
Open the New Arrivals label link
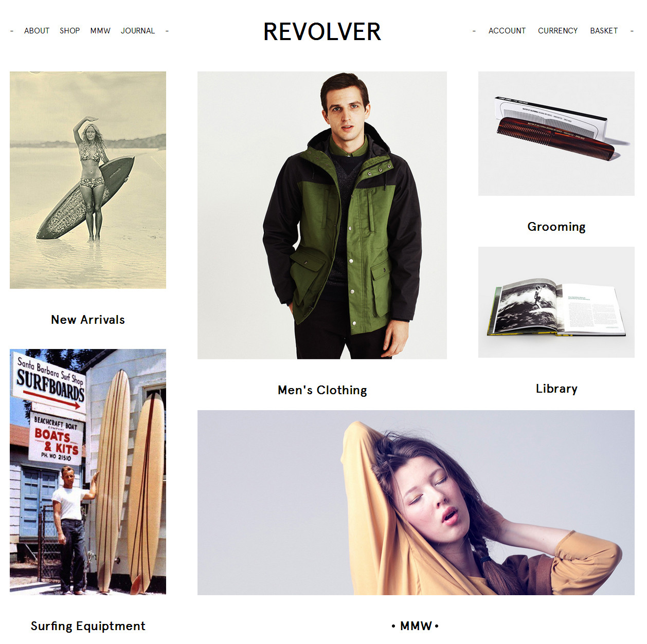pyautogui.click(x=88, y=320)
